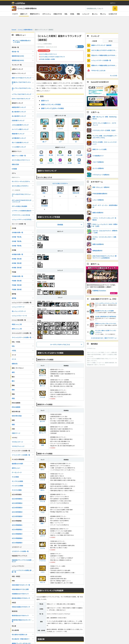
Task: Click the Game8 logo in the header
Action: 18,3
